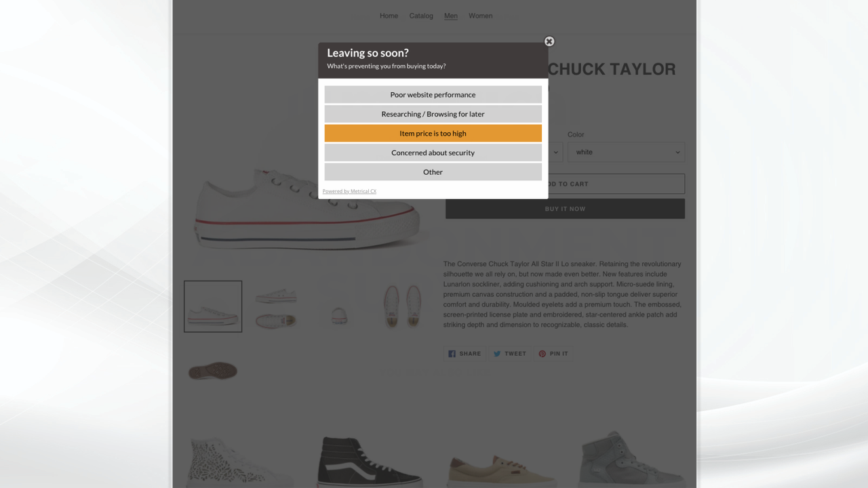Screen dimensions: 868x488
Task: Click the 'Leaving so soon?' heading
Action: pos(368,53)
